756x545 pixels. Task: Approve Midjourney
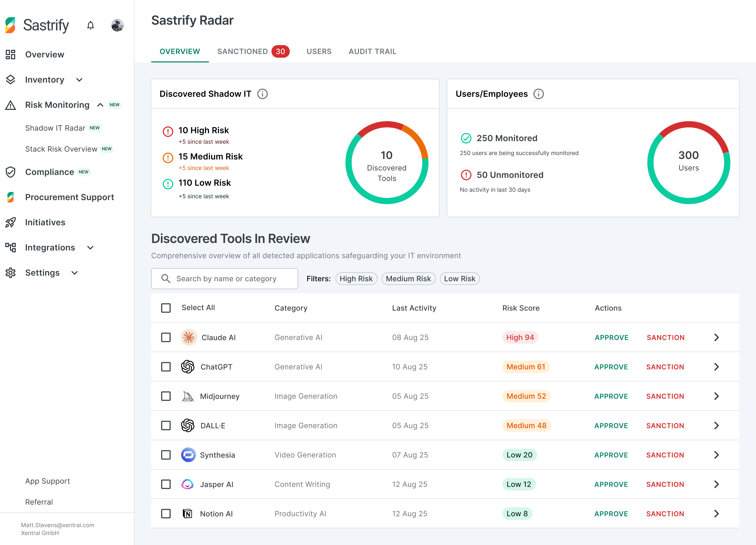click(611, 396)
